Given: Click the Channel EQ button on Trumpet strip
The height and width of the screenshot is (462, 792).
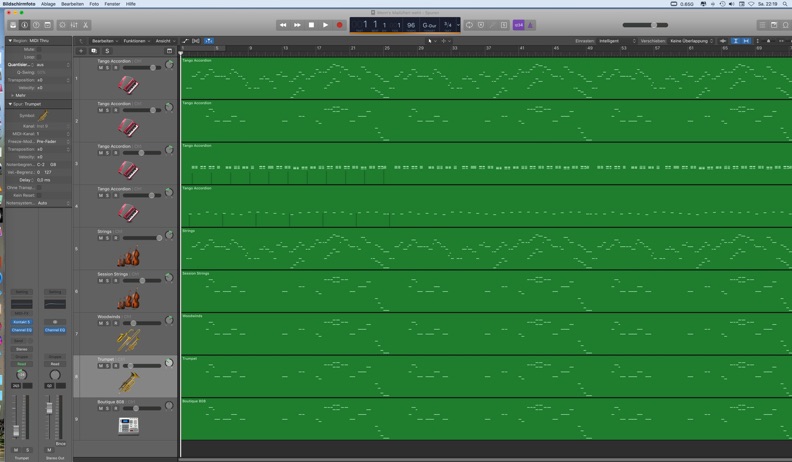Looking at the screenshot, I should [x=22, y=330].
